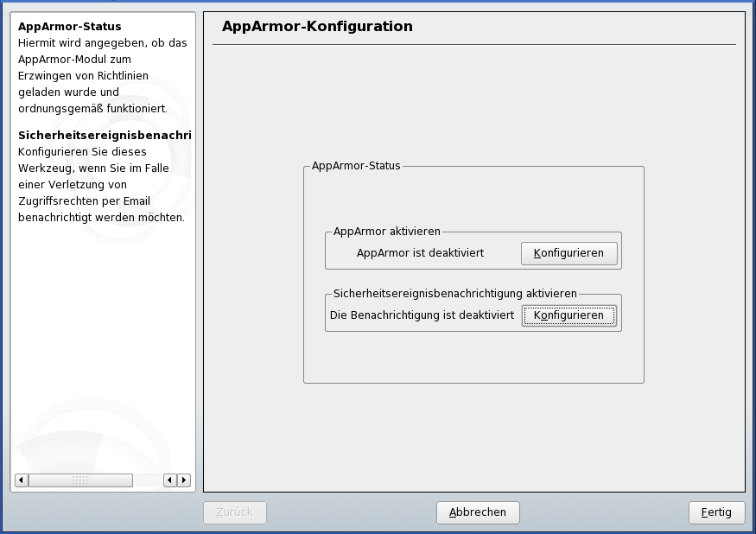756x534 pixels.
Task: Click the disabled Zurück button
Action: tap(233, 512)
